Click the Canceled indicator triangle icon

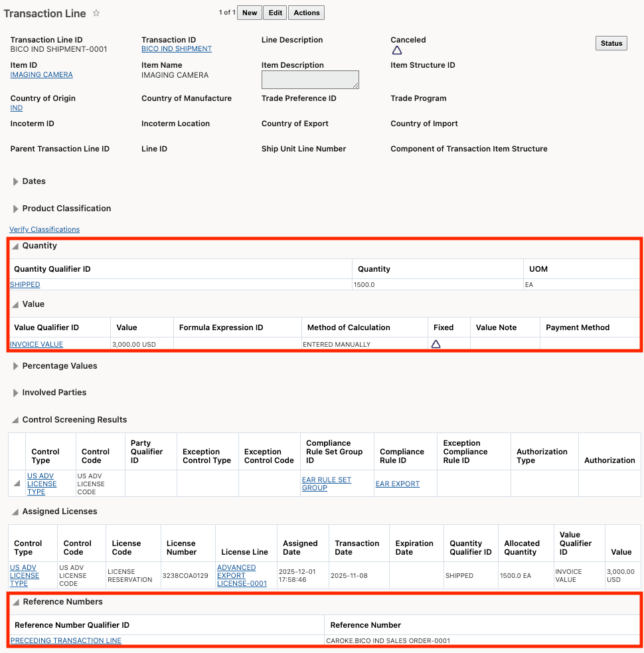pos(397,49)
